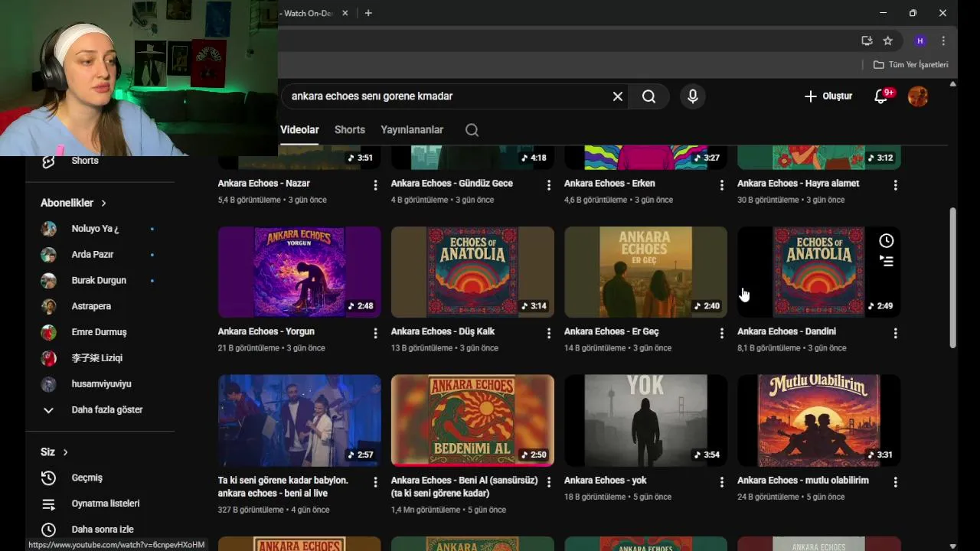This screenshot has width=980, height=551.
Task: Open the Burak Durgun subscription channel
Action: 100,281
